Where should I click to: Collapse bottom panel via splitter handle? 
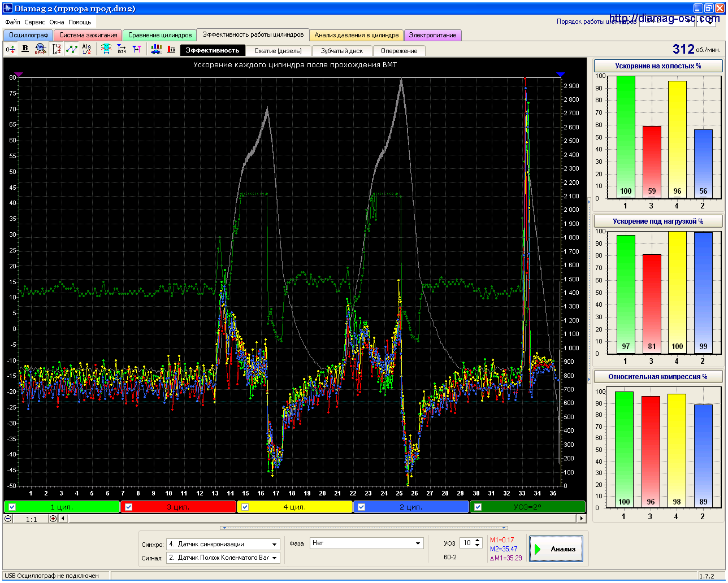pos(364,528)
